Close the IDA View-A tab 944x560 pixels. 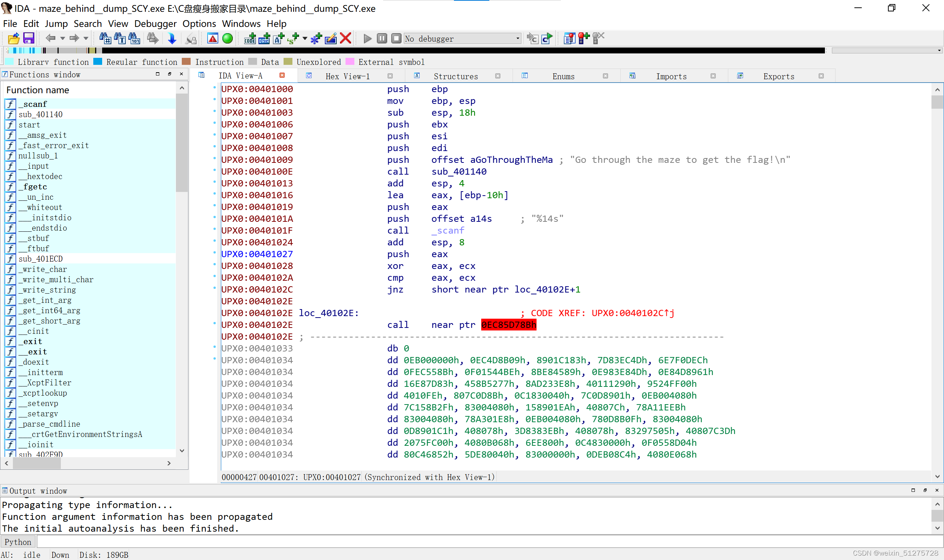click(282, 76)
